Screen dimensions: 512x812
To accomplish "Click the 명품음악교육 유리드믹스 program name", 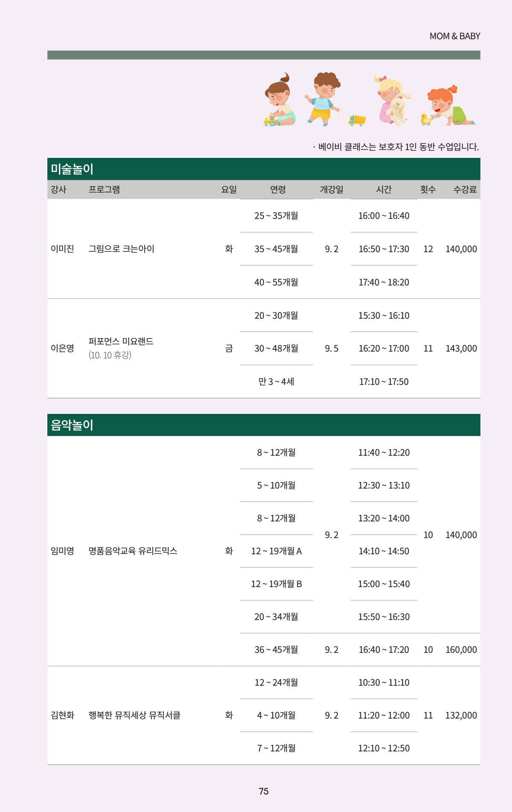I will coord(133,551).
